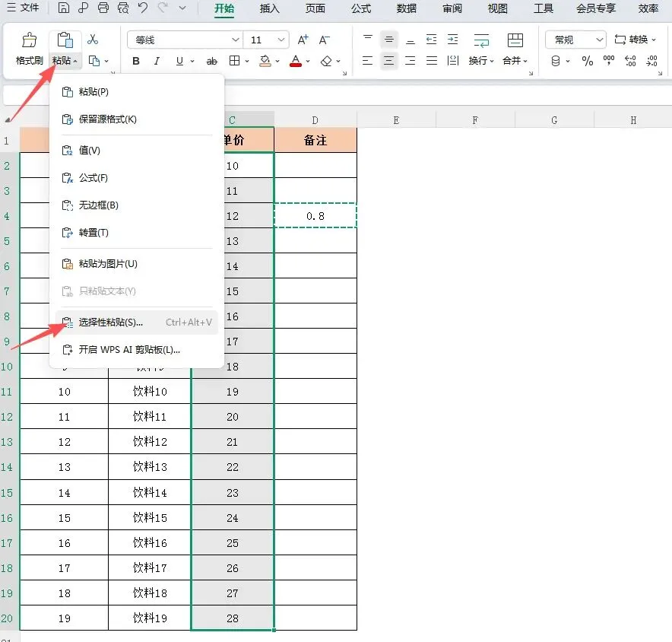Apply the red font color
Screen dimensions: 672x642
pos(296,62)
